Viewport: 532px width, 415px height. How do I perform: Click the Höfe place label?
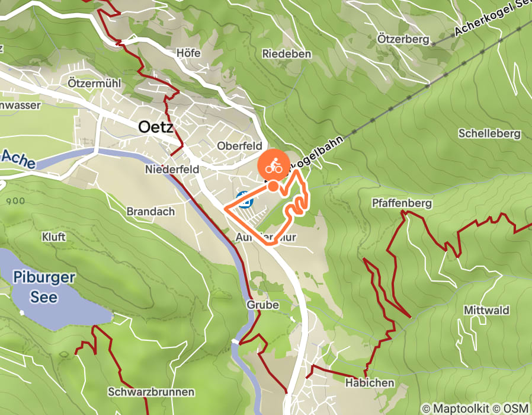coord(188,53)
